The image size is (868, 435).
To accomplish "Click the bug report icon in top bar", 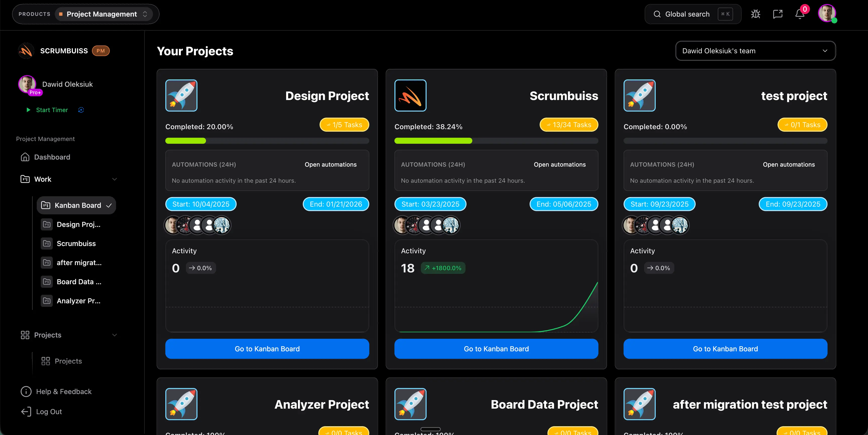I will point(756,14).
